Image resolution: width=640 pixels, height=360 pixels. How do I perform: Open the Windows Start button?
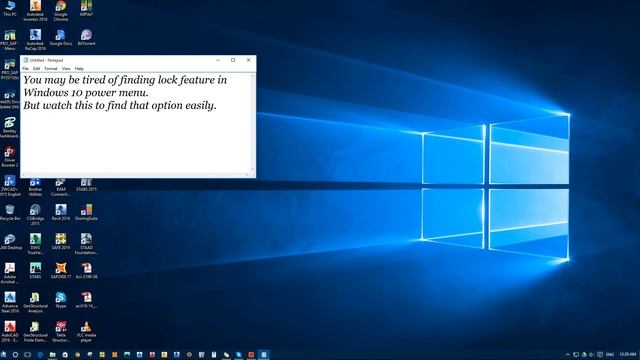point(4,355)
